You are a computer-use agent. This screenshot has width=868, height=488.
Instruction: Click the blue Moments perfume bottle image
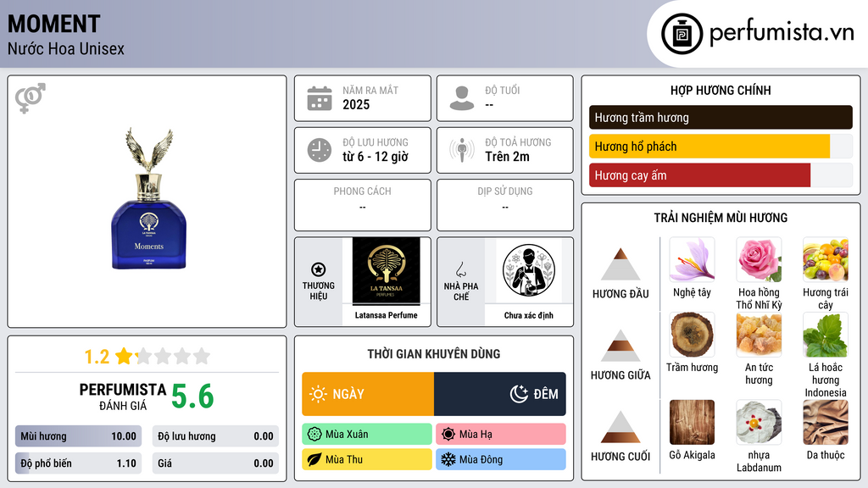[149, 199]
